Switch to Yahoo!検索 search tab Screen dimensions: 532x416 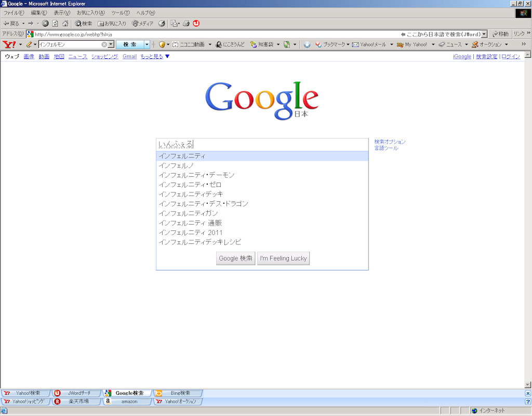[26, 393]
